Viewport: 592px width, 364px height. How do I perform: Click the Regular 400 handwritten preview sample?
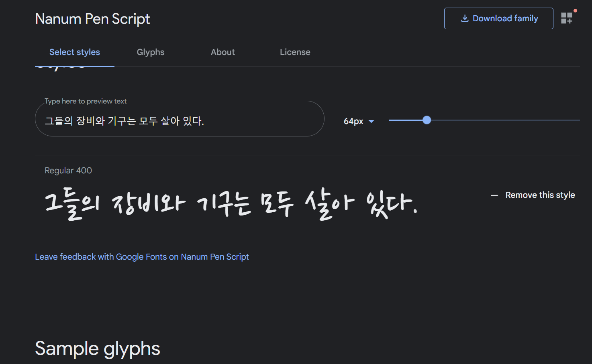231,204
